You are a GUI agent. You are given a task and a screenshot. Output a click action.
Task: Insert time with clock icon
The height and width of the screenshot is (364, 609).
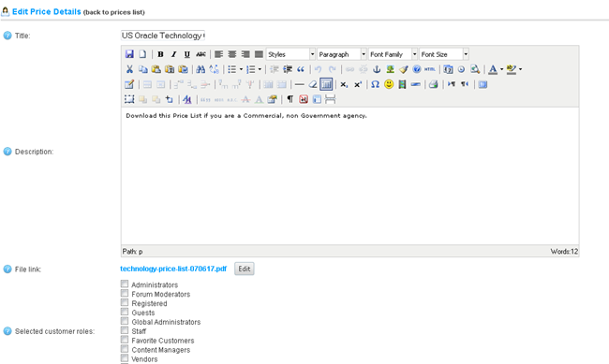[x=461, y=69]
